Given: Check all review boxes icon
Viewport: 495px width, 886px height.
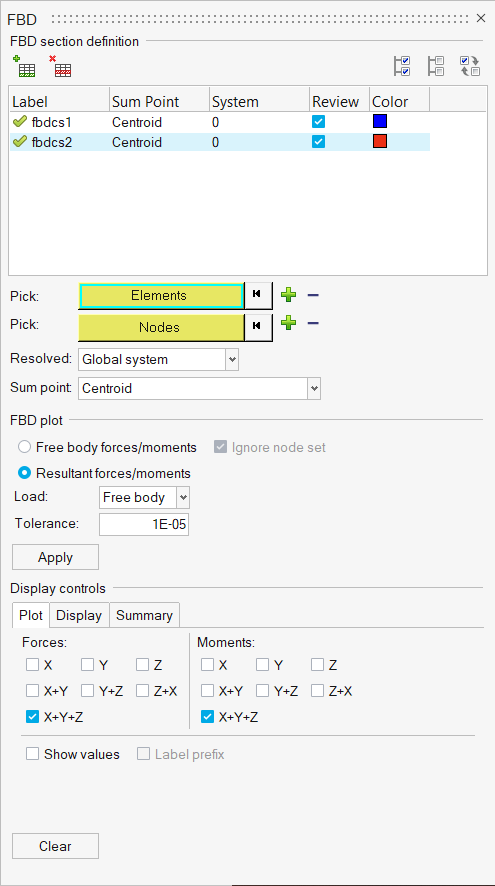Looking at the screenshot, I should (402, 66).
